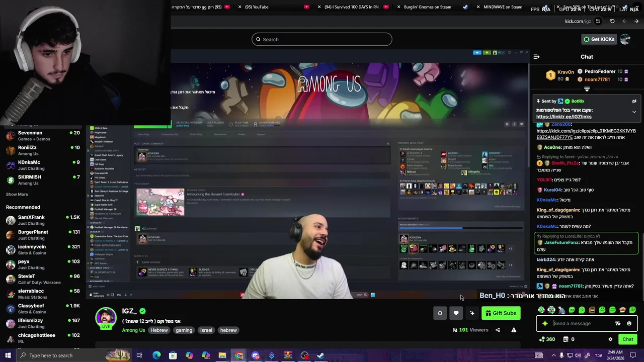This screenshot has width=644, height=362.
Task: Click the Hebrew language tag
Action: 159,330
